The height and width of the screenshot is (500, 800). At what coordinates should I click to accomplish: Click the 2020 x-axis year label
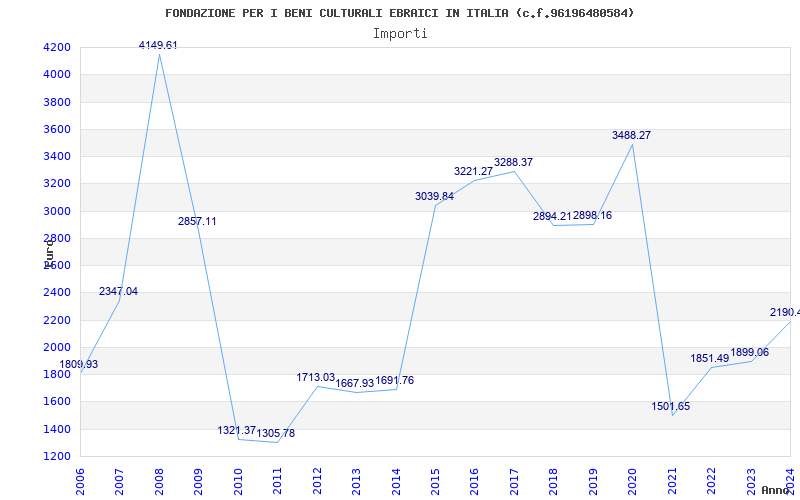pyautogui.click(x=632, y=481)
